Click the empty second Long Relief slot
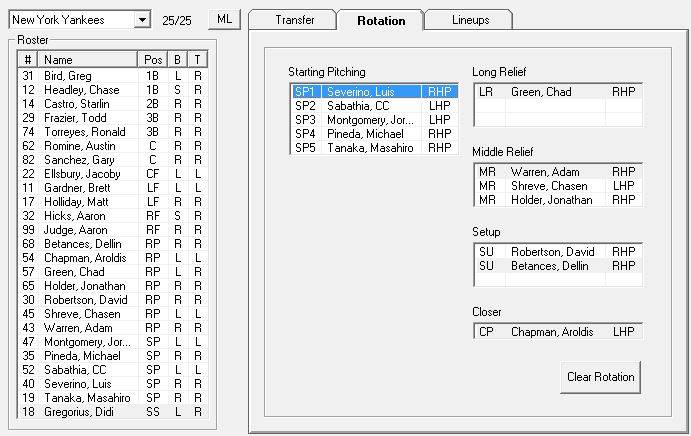Screen dimensions: 691x436 557,106
